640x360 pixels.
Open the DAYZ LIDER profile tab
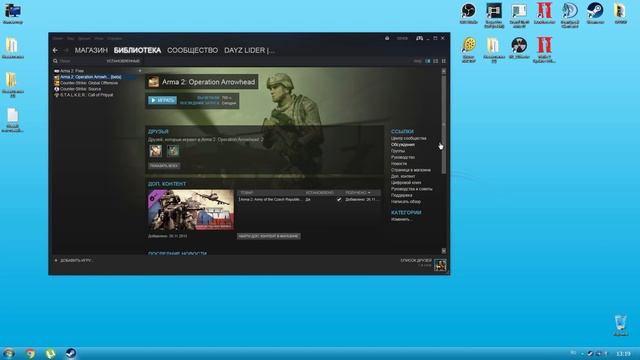coord(249,50)
